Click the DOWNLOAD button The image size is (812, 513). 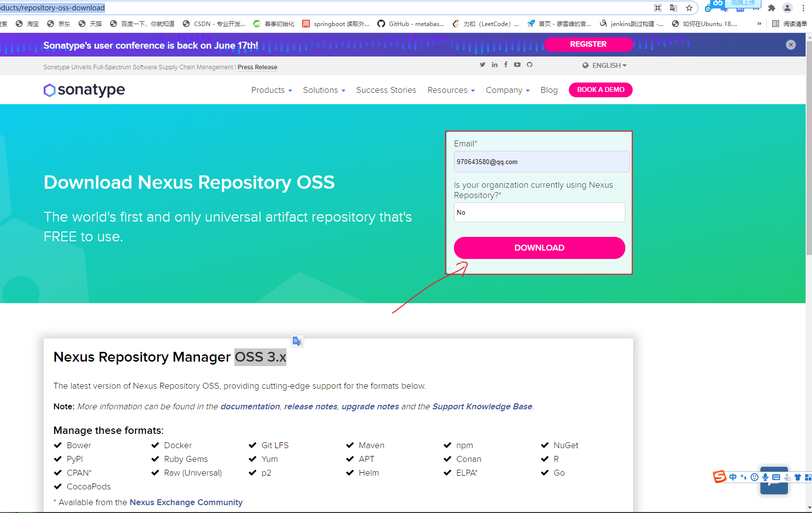[539, 248]
